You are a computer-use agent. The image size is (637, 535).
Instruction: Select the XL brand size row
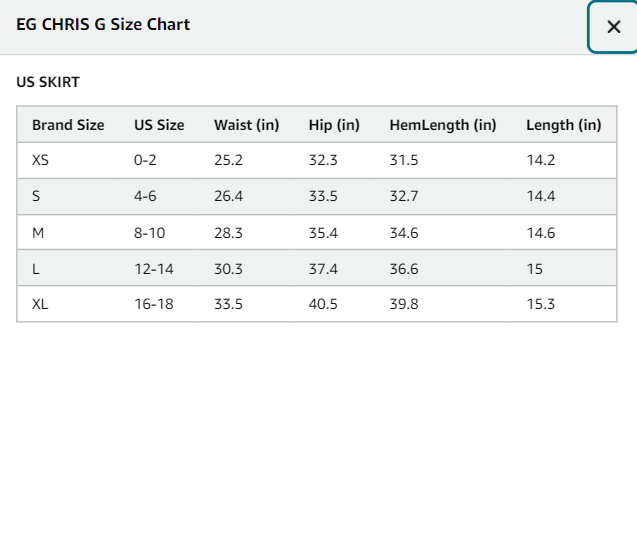pyautogui.click(x=316, y=304)
